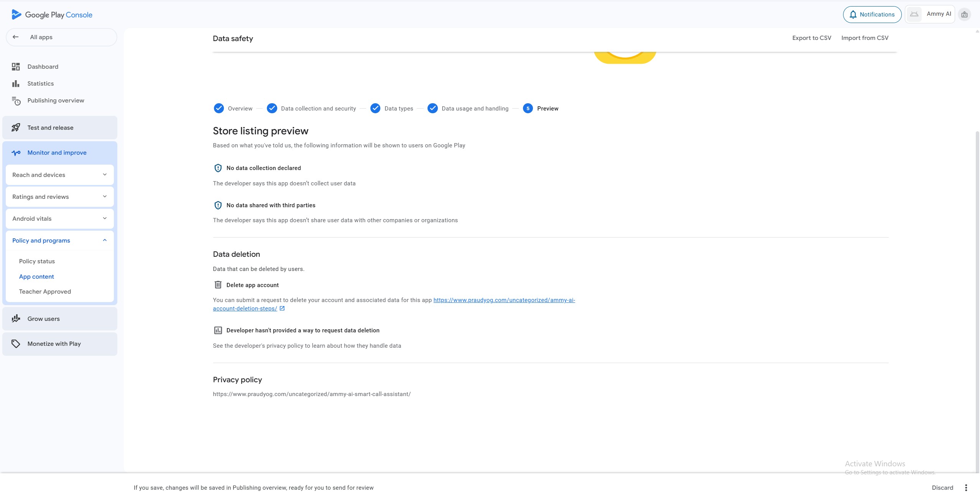This screenshot has width=980, height=497.
Task: Click Export to CSV
Action: pos(811,38)
